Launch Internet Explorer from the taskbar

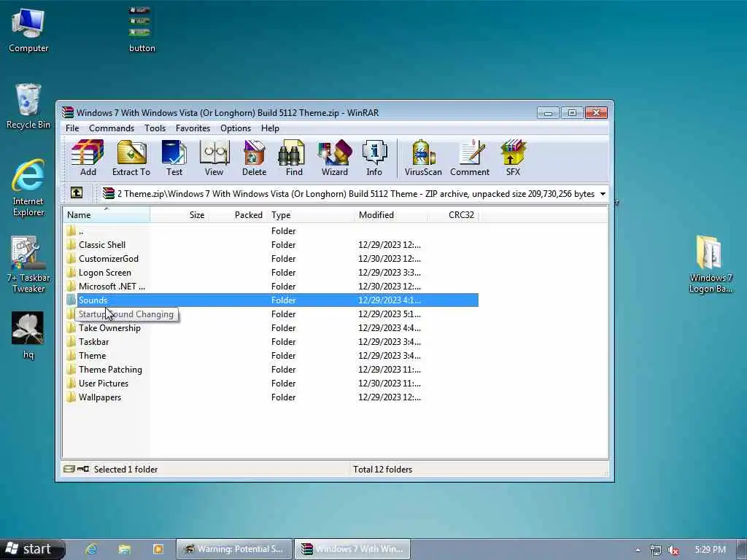pos(91,549)
